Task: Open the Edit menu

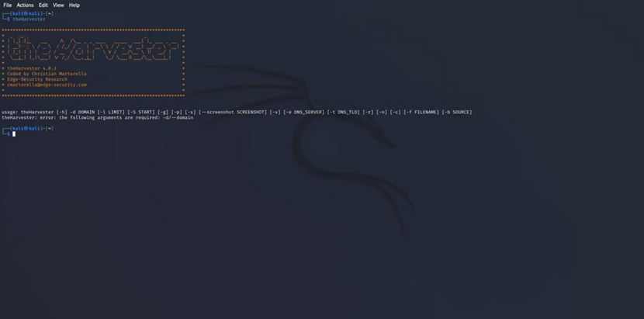Action: point(43,5)
